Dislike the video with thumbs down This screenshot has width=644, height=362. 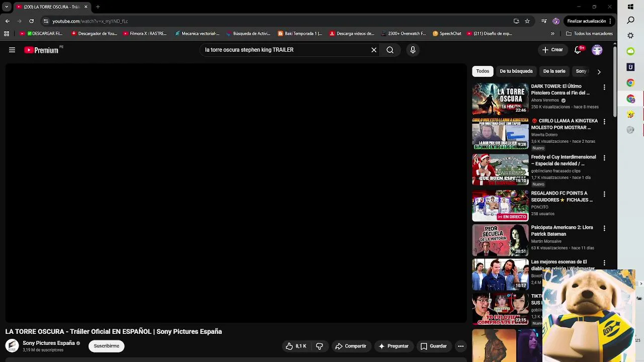click(x=319, y=346)
